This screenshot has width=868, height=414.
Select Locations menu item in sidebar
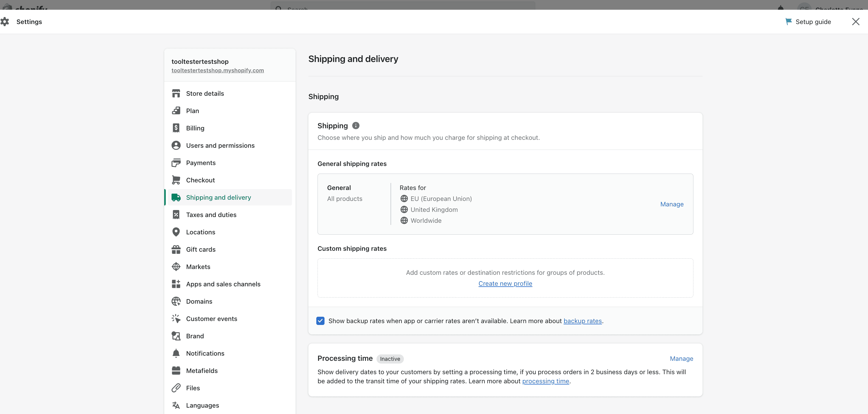click(201, 231)
